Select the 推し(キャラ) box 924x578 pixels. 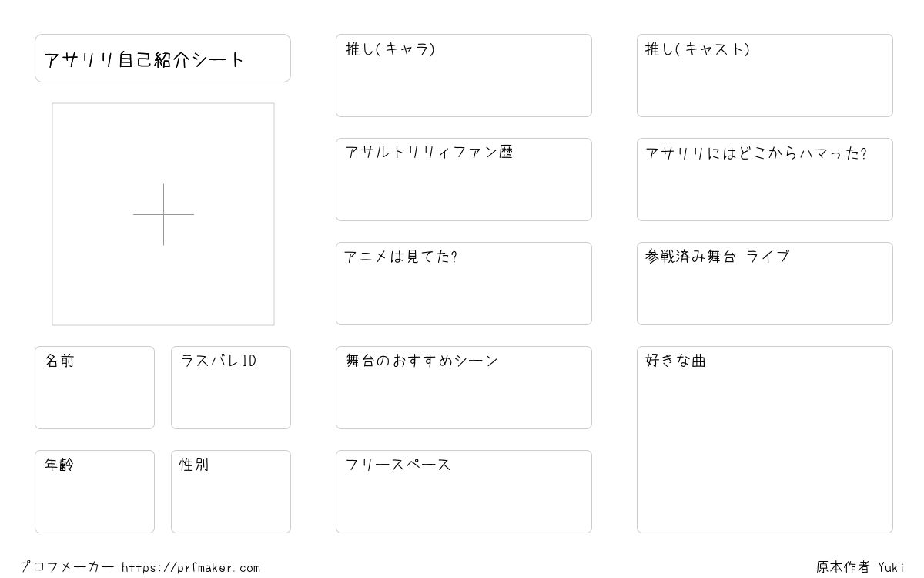tap(464, 76)
